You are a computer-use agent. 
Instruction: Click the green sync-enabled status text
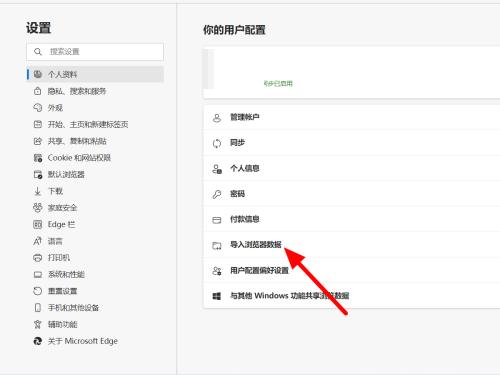pyautogui.click(x=278, y=84)
